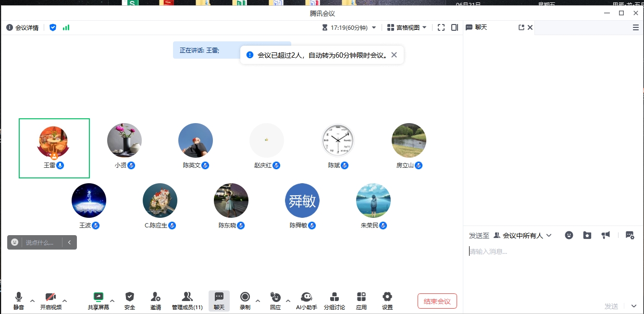
Task: Toggle the microphone mute (静音) button
Action: [x=19, y=297]
